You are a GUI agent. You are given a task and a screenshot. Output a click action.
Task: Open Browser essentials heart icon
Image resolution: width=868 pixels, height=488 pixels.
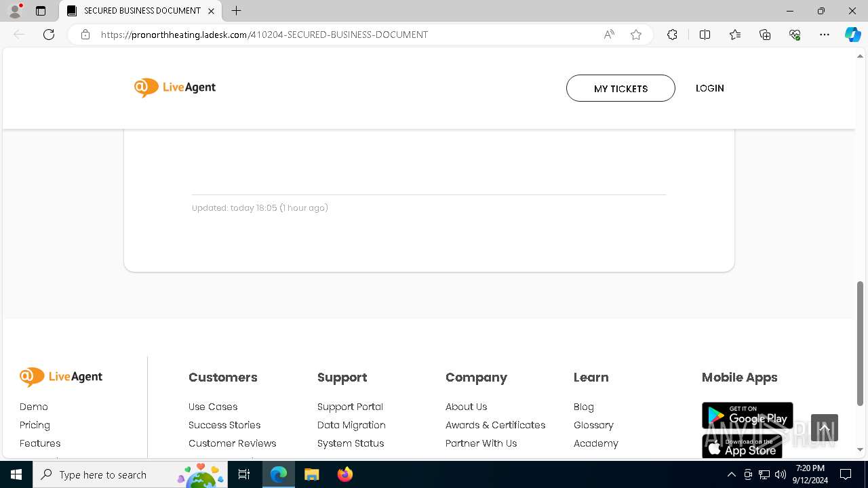(795, 35)
